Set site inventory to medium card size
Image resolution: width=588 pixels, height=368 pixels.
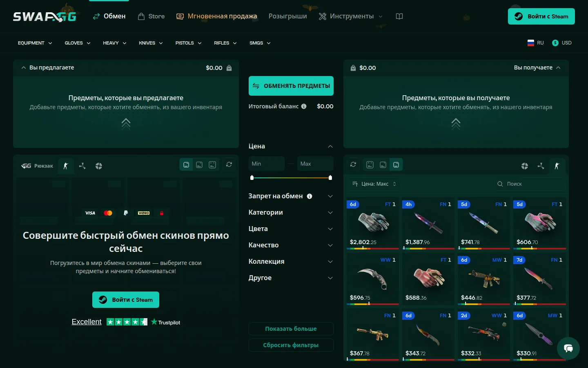tap(383, 165)
